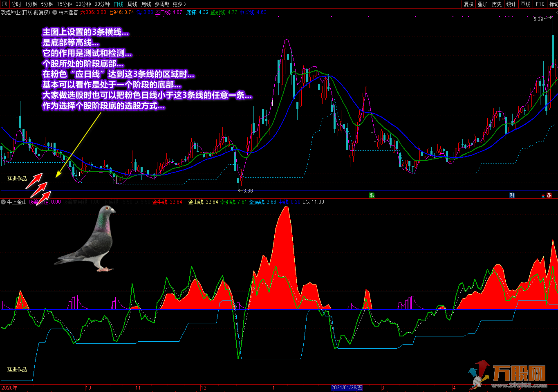
Task: Click the red 涨 marker icon
Action: (x=549, y=195)
